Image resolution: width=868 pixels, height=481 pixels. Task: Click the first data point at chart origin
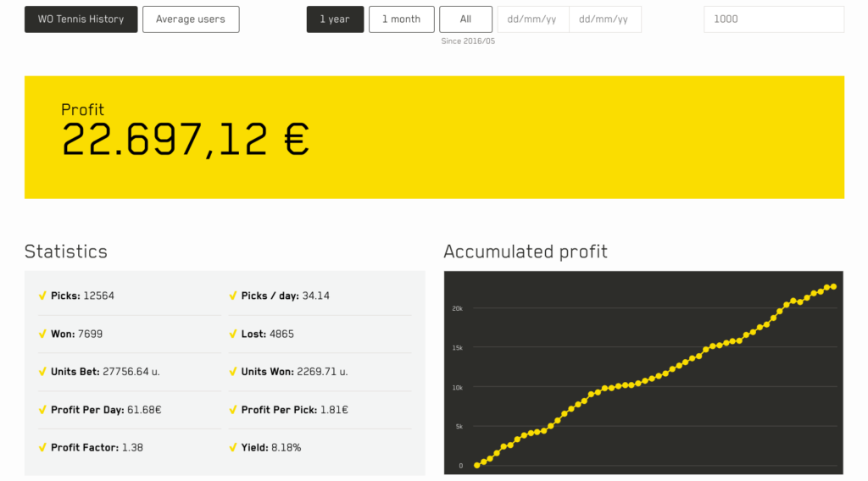click(x=476, y=466)
